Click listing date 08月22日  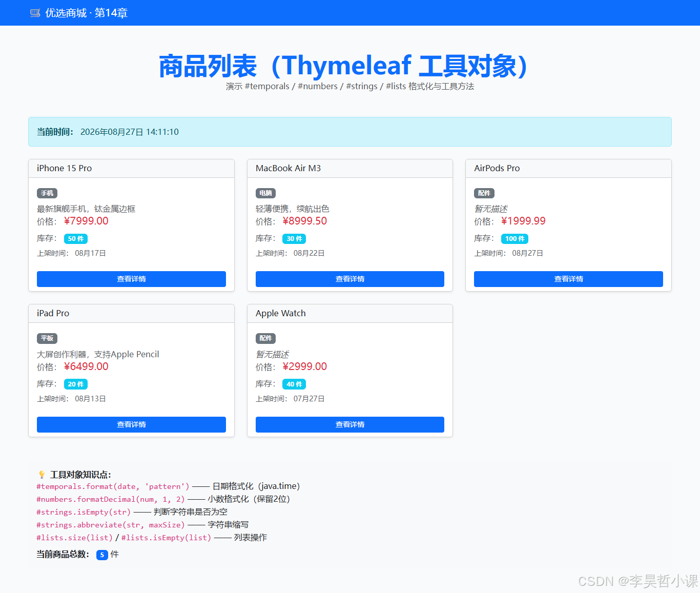309,253
